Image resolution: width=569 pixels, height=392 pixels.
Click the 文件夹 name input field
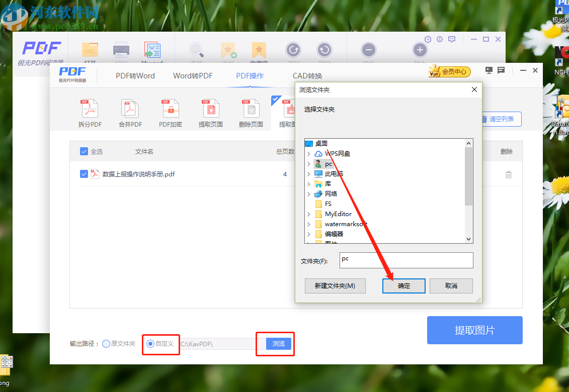(x=405, y=260)
